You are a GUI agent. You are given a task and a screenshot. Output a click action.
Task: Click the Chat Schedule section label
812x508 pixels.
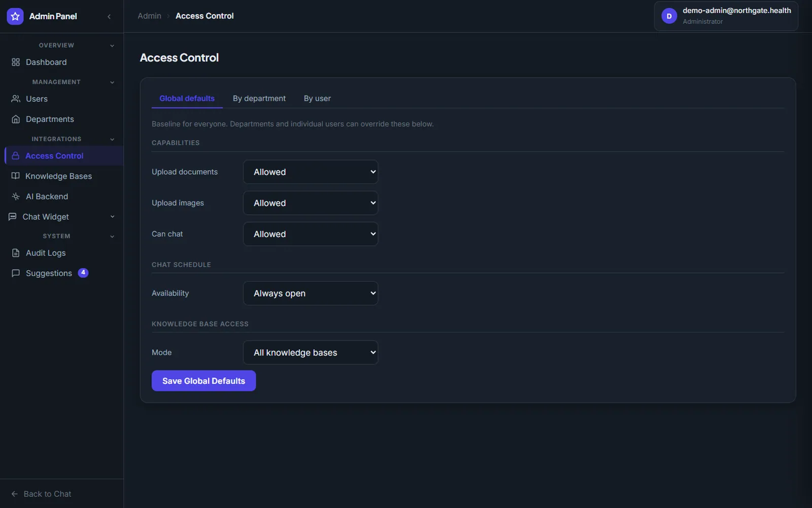pos(181,265)
